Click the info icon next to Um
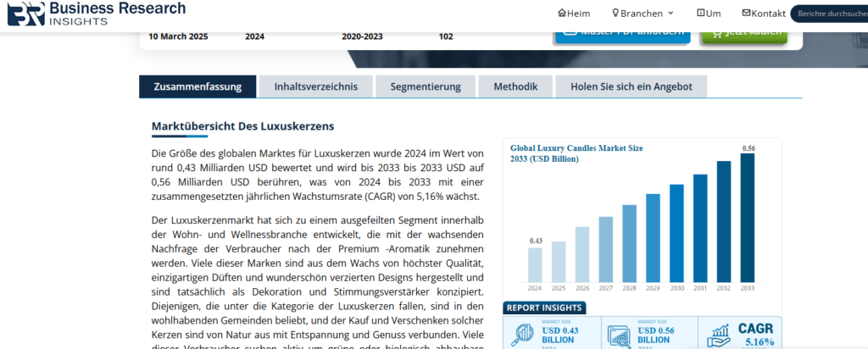 pos(700,14)
